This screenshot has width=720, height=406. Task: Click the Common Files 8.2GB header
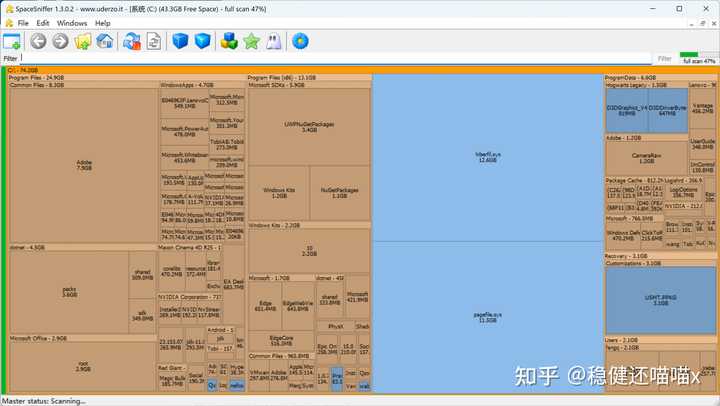click(x=84, y=85)
